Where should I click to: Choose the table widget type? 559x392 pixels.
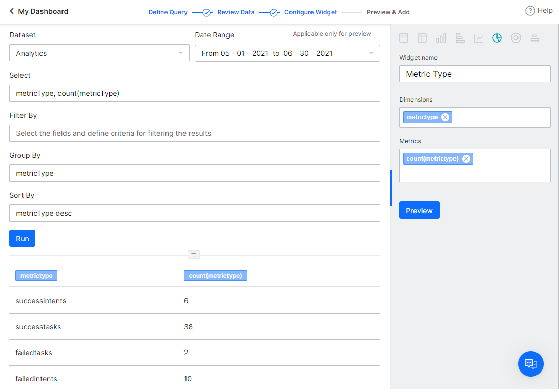click(422, 37)
